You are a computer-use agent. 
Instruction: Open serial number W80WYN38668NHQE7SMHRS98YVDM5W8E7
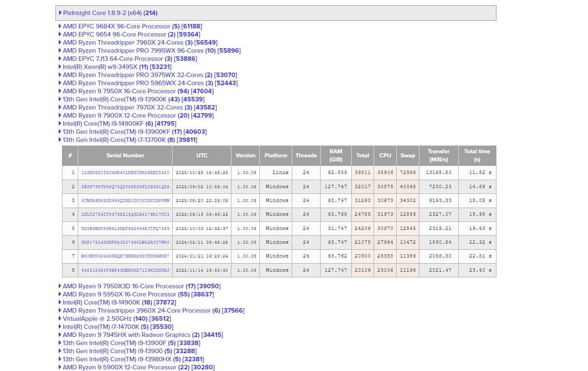(x=125, y=256)
